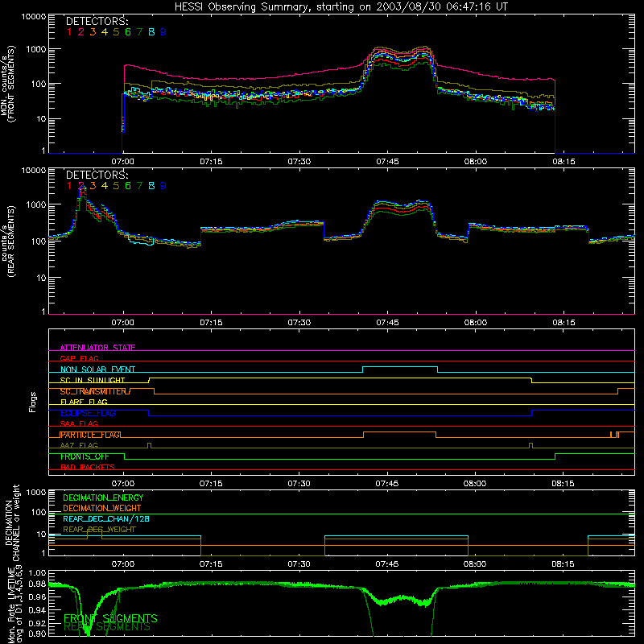Select green detector number 6 in the front segments legend
Viewport: 644px width, 644px height.
tap(128, 32)
